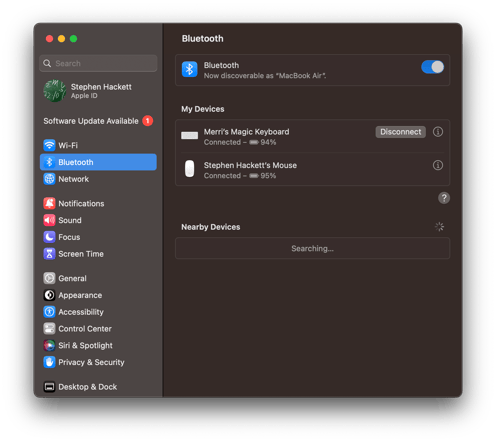Click Stephen Hackett's profile avatar
496x442 pixels.
click(x=54, y=91)
